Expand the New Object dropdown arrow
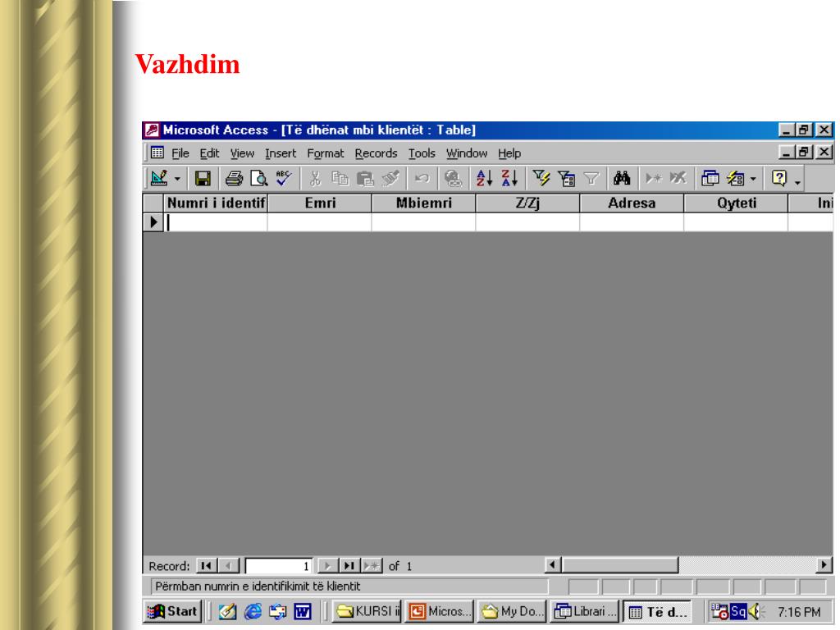This screenshot has height=630, width=840. 753,179
